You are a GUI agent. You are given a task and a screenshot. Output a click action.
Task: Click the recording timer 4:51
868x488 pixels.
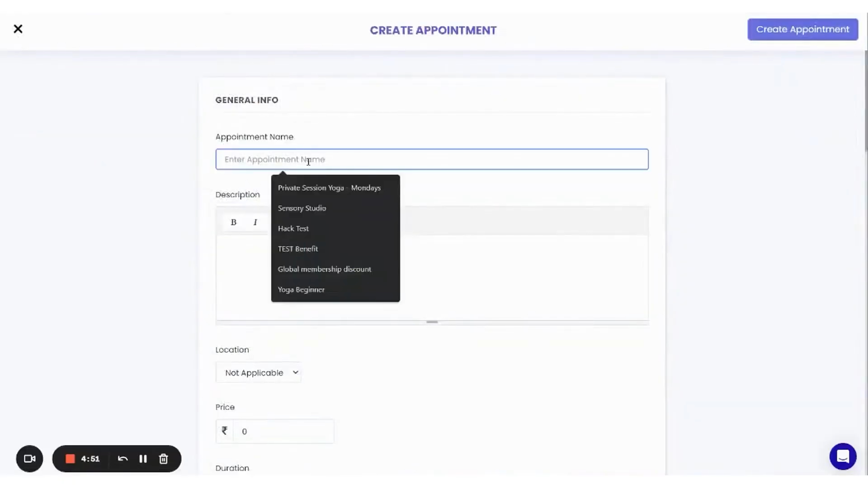tap(90, 459)
